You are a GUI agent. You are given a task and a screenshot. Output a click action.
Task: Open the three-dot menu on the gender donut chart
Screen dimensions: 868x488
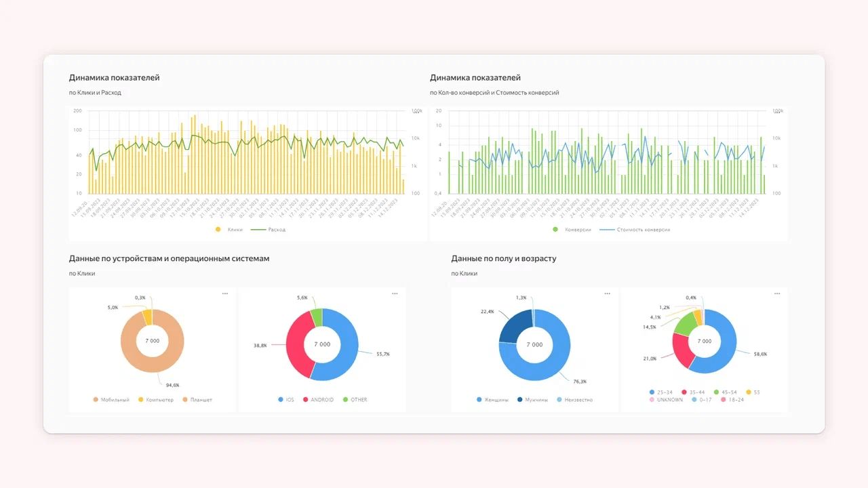(607, 293)
